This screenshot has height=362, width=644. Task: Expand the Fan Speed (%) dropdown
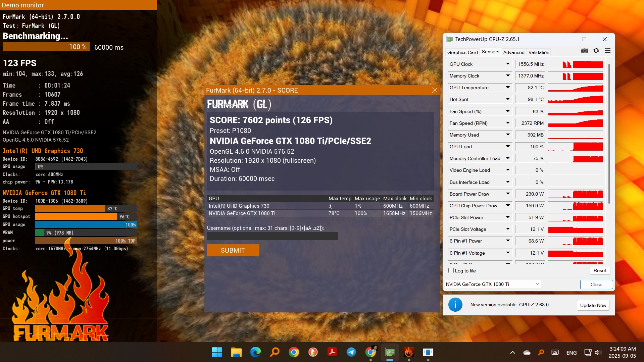pos(508,111)
